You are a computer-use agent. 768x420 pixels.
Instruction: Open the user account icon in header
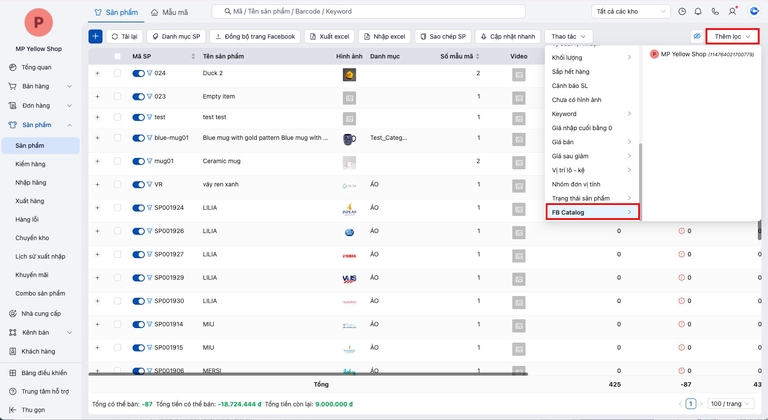tap(733, 12)
